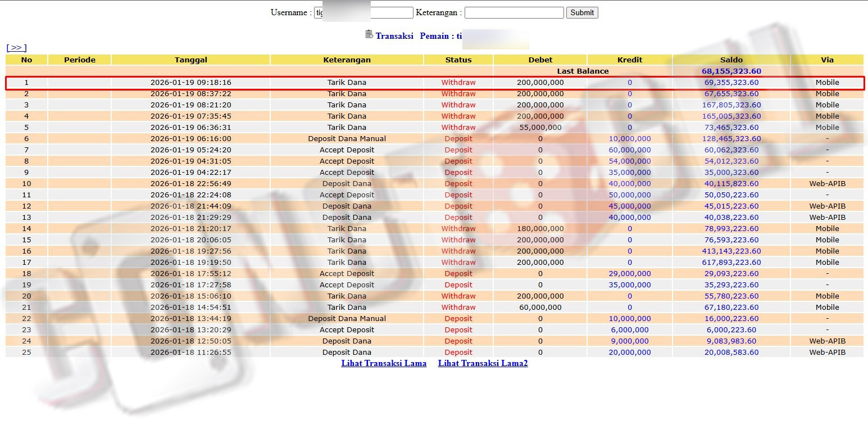Click the Status column header
Viewport: 868px width, 438px height.
pos(458,60)
